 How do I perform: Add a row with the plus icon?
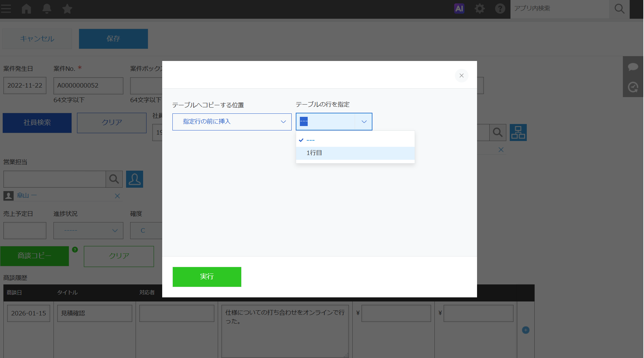pos(525,330)
